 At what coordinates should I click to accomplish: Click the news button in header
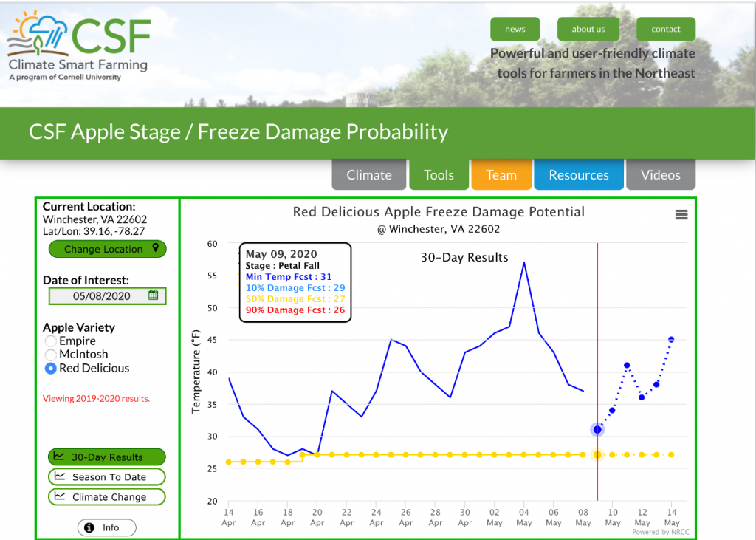[515, 30]
